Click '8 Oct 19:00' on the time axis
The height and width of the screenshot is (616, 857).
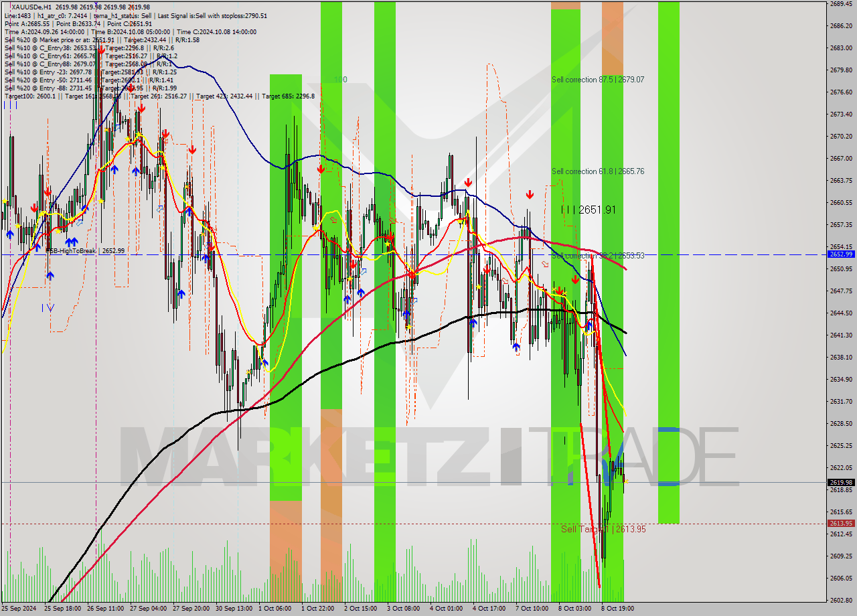pyautogui.click(x=618, y=609)
